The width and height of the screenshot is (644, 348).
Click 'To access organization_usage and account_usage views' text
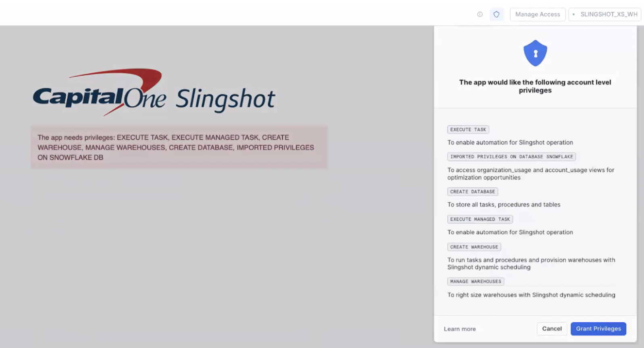pyautogui.click(x=531, y=174)
